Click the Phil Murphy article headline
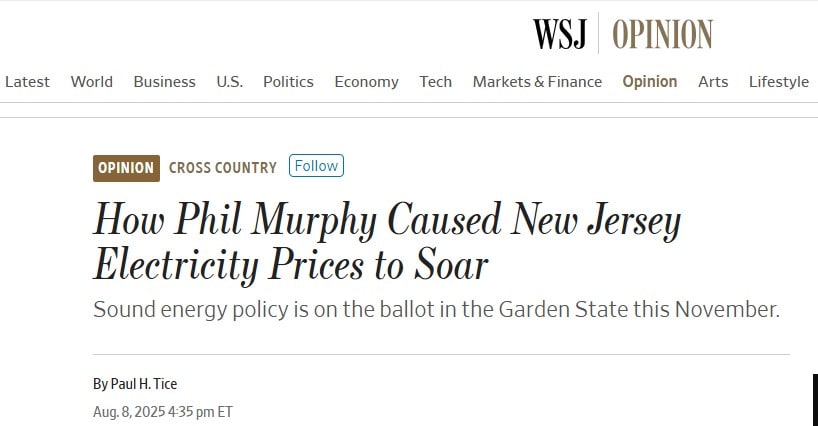Screen dimensions: 818x426 [387, 242]
